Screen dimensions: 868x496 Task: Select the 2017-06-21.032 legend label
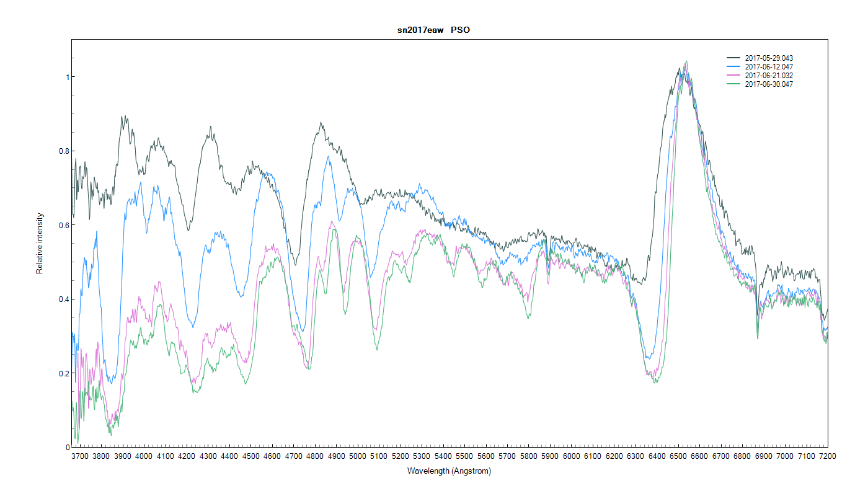coord(769,76)
